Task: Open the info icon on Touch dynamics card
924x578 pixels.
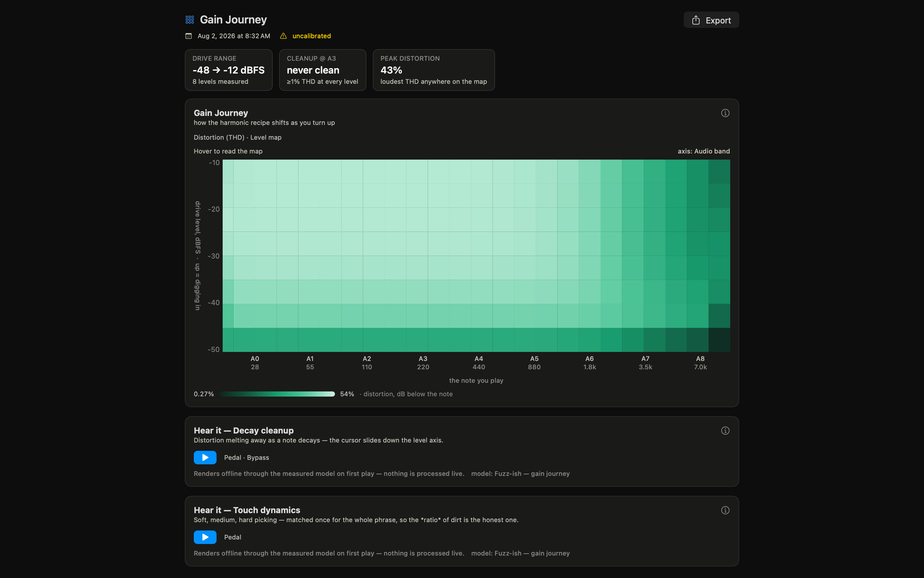Action: click(x=725, y=510)
